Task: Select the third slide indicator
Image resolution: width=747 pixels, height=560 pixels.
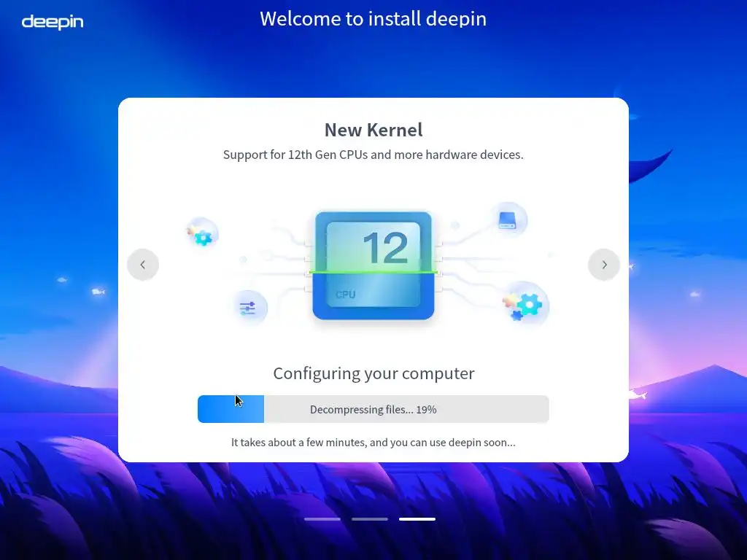Action: click(417, 519)
